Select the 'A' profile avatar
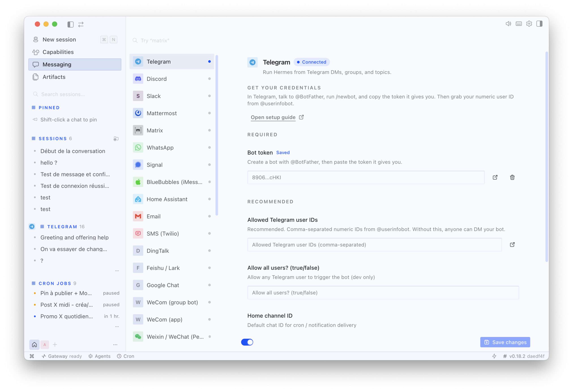Viewport: 573px width, 392px height. click(x=45, y=344)
